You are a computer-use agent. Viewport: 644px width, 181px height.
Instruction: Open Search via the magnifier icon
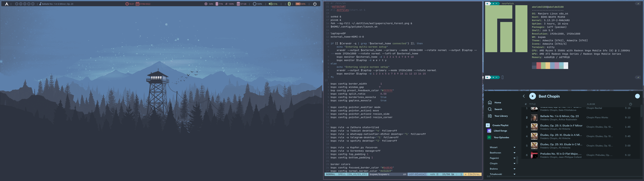(490, 109)
